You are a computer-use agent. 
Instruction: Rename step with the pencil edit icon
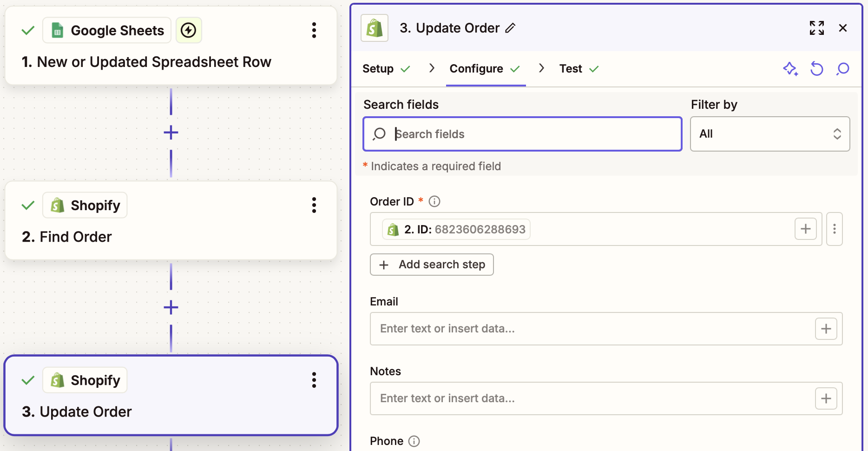[x=510, y=28]
